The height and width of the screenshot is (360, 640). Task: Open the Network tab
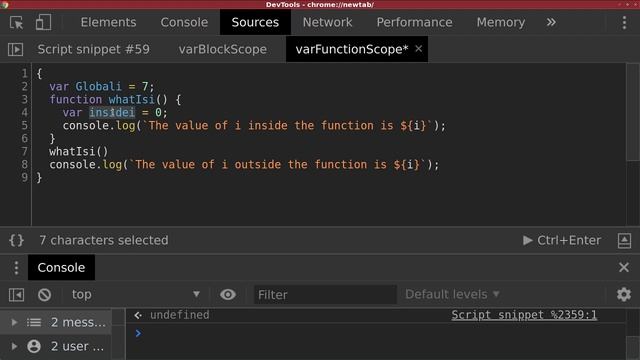click(327, 22)
